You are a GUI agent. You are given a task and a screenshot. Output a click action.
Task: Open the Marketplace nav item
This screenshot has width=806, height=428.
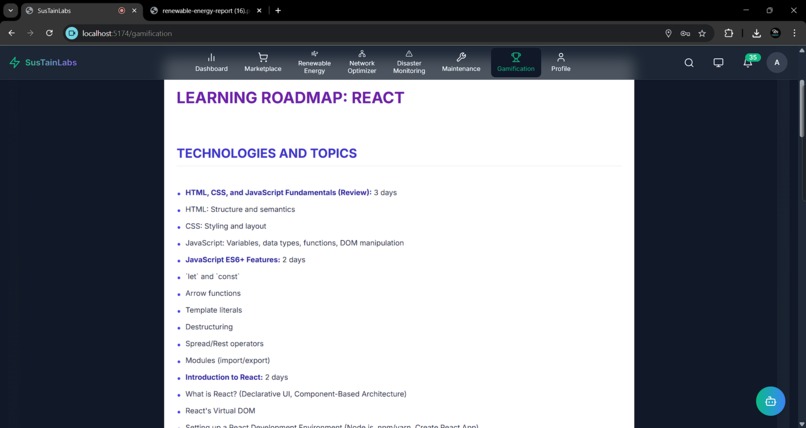pos(263,63)
